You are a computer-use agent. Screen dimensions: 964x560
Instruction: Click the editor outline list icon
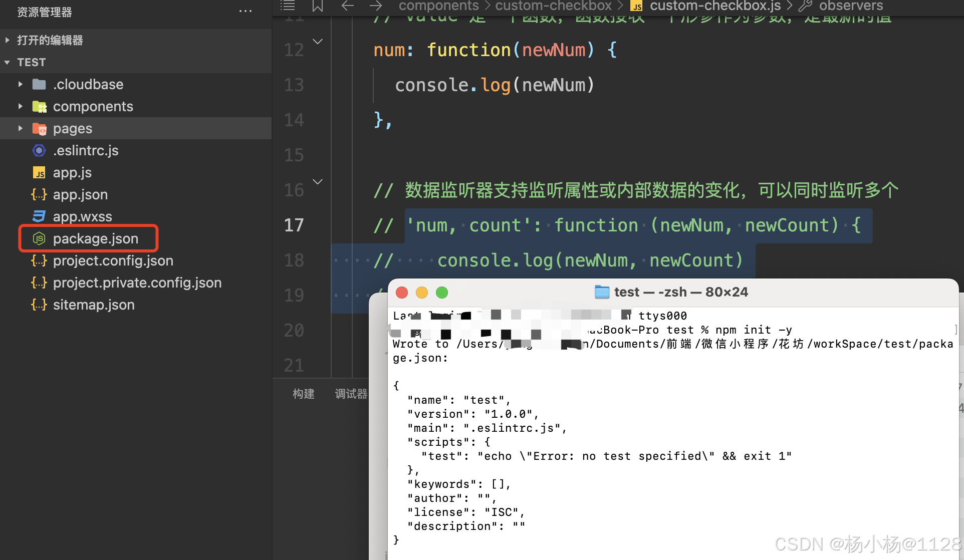tap(288, 6)
